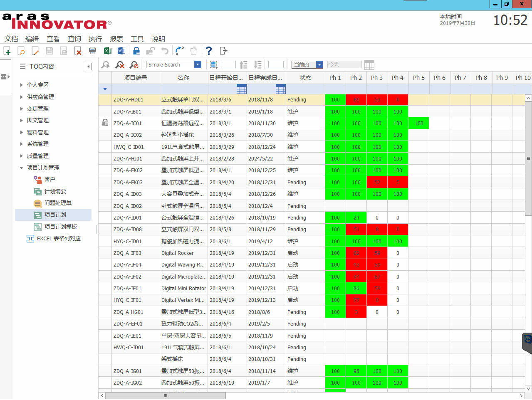Select 问题处理单 in the sidebar
This screenshot has width=532, height=400.
[58, 203]
